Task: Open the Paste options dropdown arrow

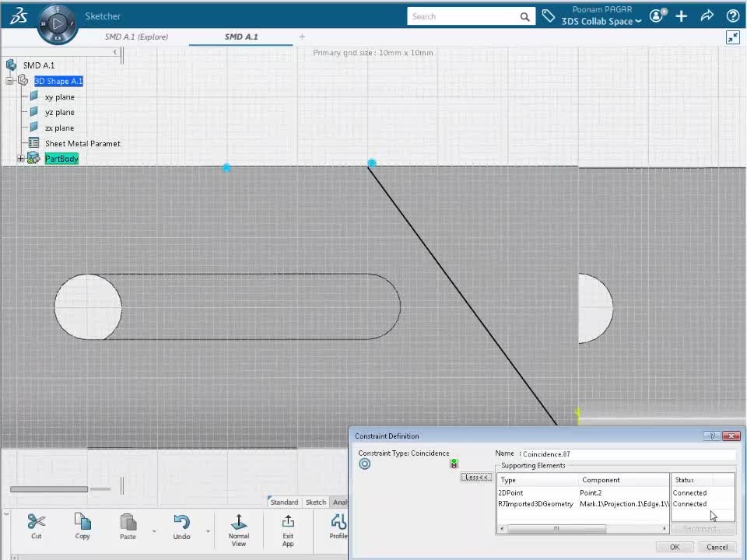Action: (x=153, y=532)
